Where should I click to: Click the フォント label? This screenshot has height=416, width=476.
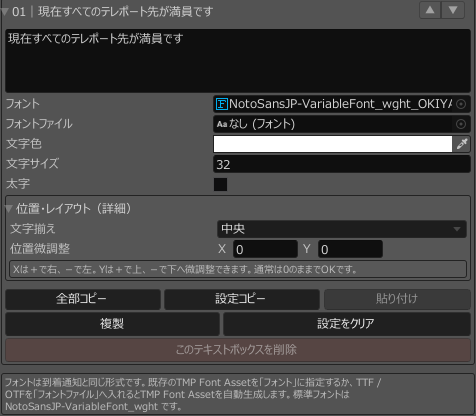23,104
